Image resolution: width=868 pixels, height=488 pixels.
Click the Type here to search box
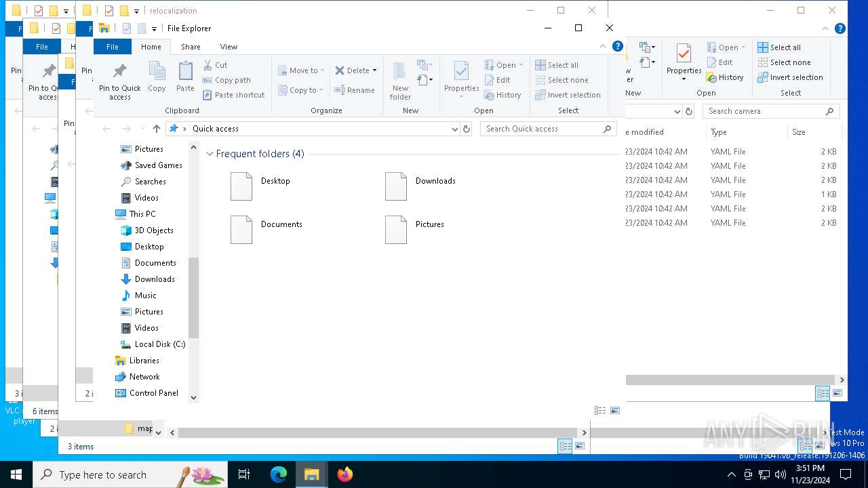(130, 474)
